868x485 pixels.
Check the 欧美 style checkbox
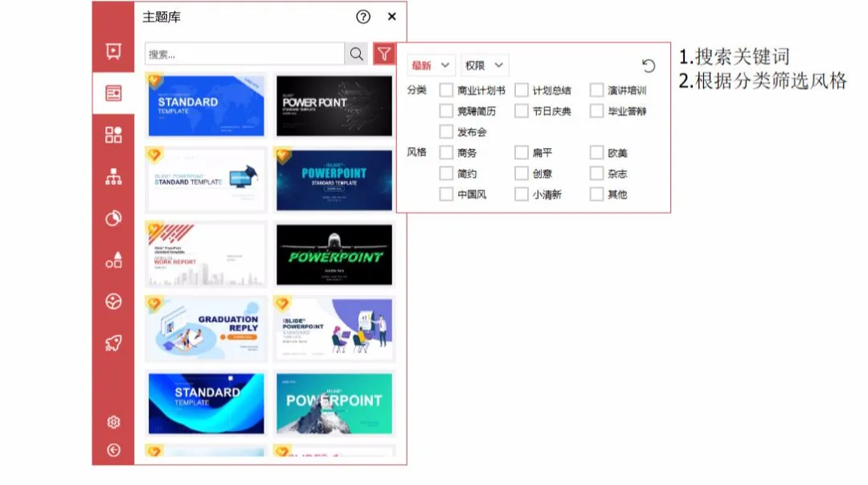tap(596, 153)
